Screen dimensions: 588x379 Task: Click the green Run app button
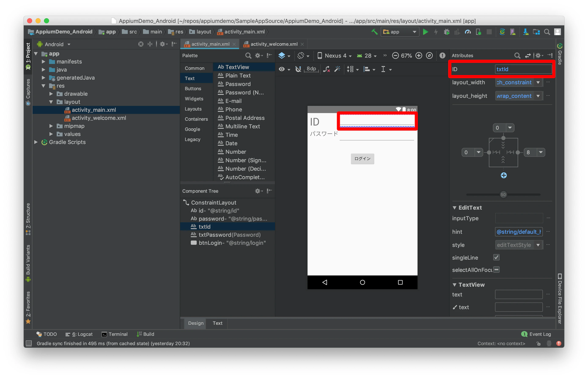click(426, 32)
